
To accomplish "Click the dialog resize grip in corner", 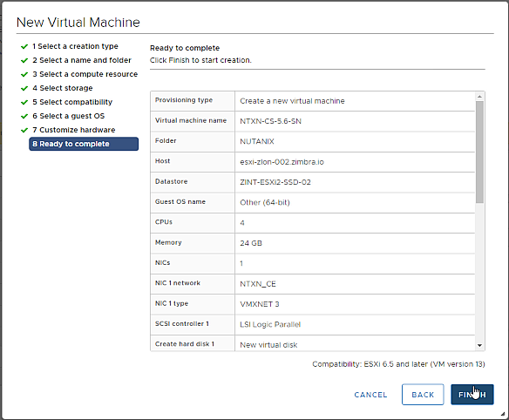I will coord(503,414).
